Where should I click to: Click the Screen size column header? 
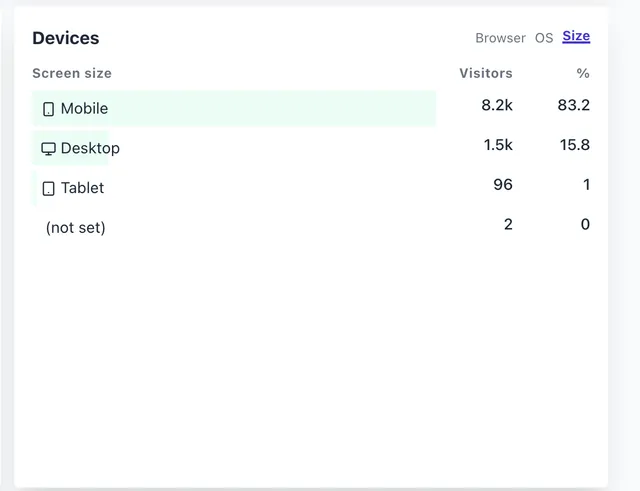[72, 73]
